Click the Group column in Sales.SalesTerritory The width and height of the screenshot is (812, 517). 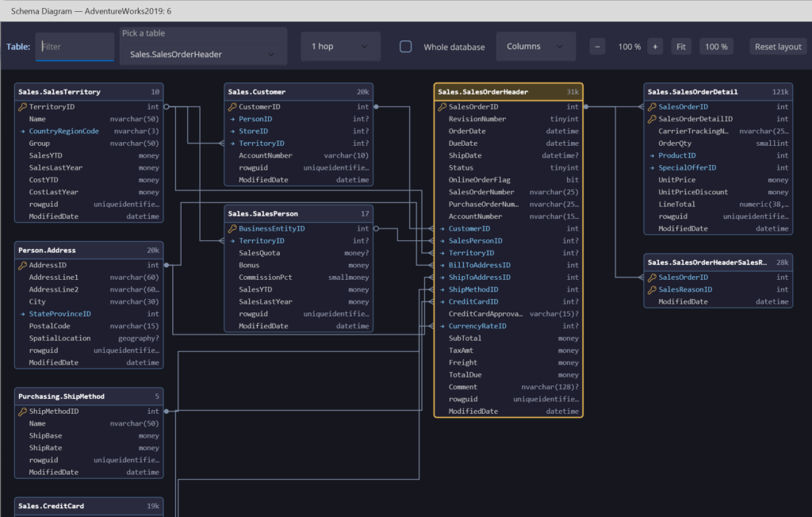point(89,144)
